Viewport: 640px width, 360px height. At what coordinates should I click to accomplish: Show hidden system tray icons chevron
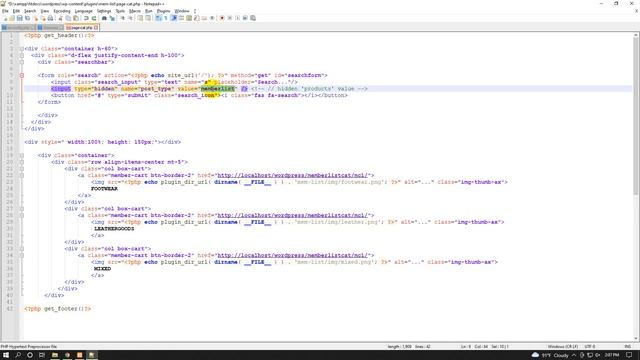click(574, 355)
